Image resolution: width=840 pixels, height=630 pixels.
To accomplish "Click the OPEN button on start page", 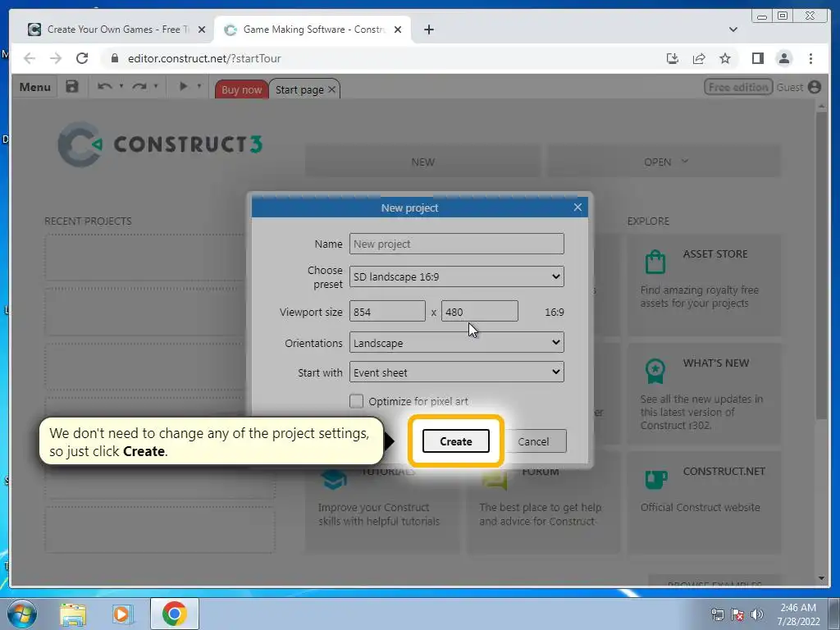I will 664,162.
